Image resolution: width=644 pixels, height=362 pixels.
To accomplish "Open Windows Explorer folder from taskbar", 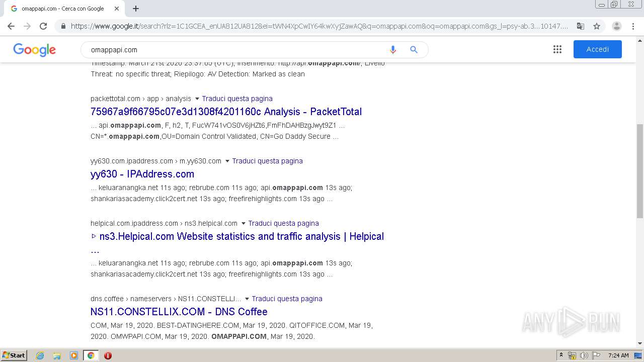I will [57, 355].
